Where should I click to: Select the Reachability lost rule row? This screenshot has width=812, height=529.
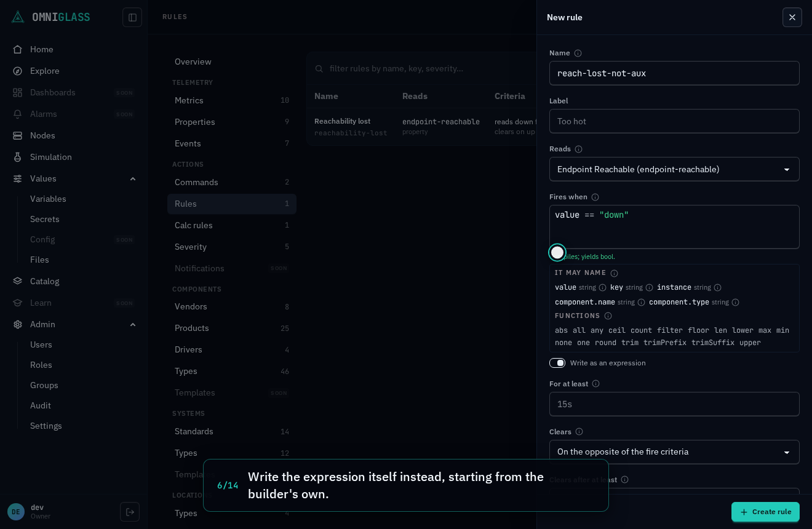coord(421,127)
